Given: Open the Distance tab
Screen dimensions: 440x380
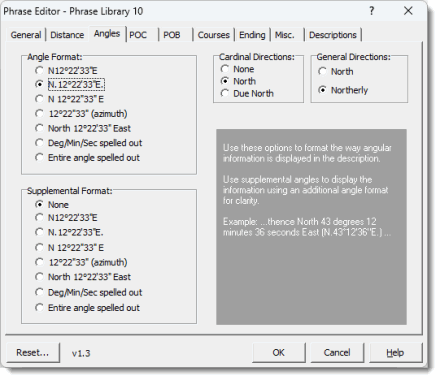Looking at the screenshot, I should (67, 35).
